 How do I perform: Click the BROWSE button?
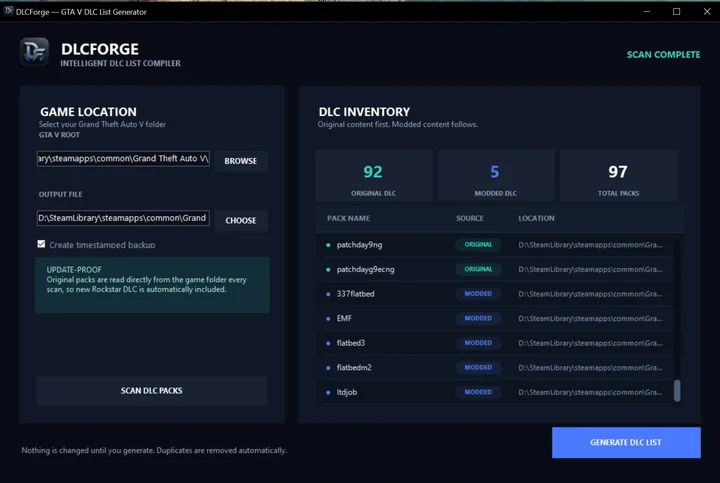[x=241, y=161]
